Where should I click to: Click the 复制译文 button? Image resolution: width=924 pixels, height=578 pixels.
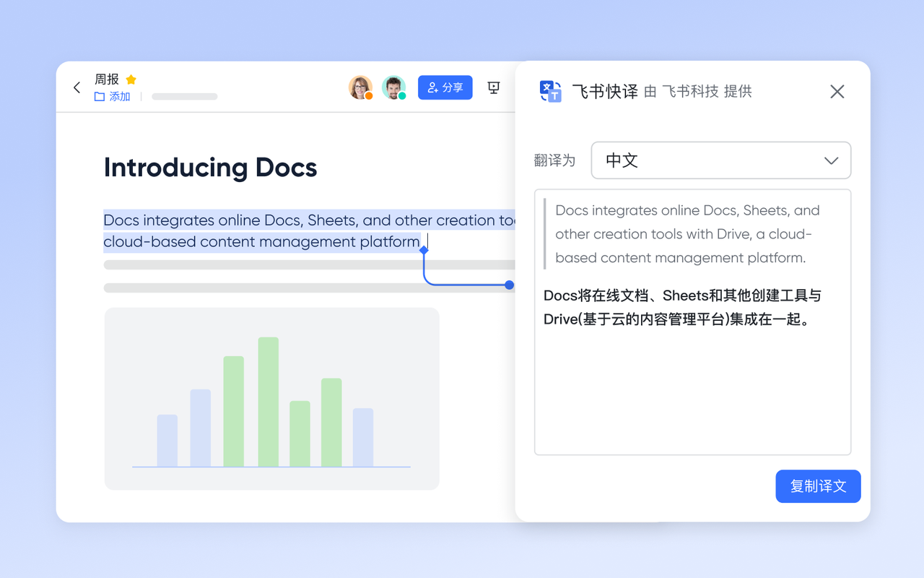[x=818, y=486]
